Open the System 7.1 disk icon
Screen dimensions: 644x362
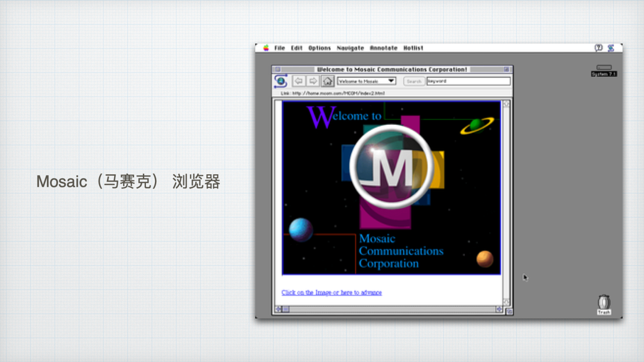604,71
